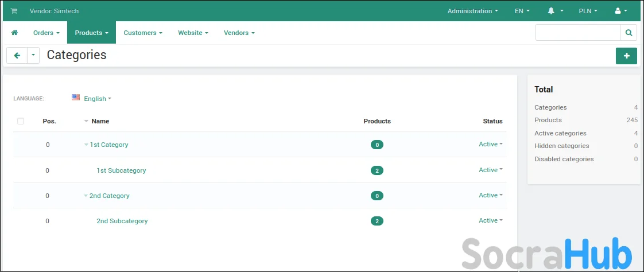Screen dimensions: 644x272
Task: Click the 1st Category name link
Action: [x=109, y=145]
